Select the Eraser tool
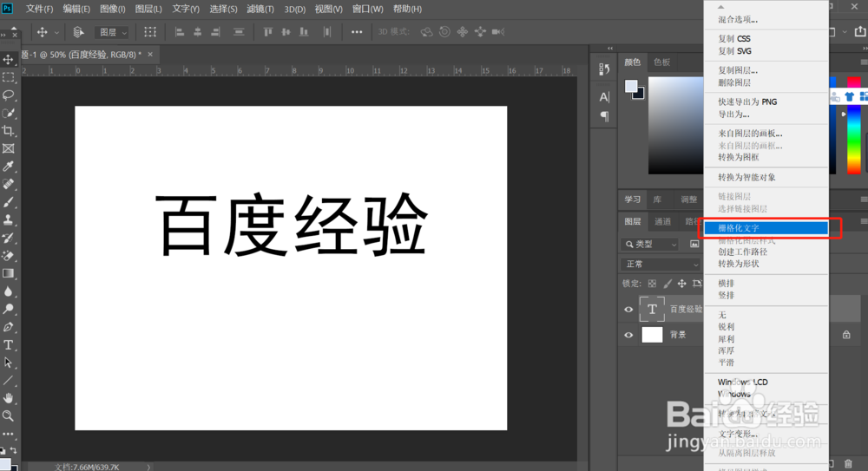Image resolution: width=868 pixels, height=471 pixels. pos(9,255)
